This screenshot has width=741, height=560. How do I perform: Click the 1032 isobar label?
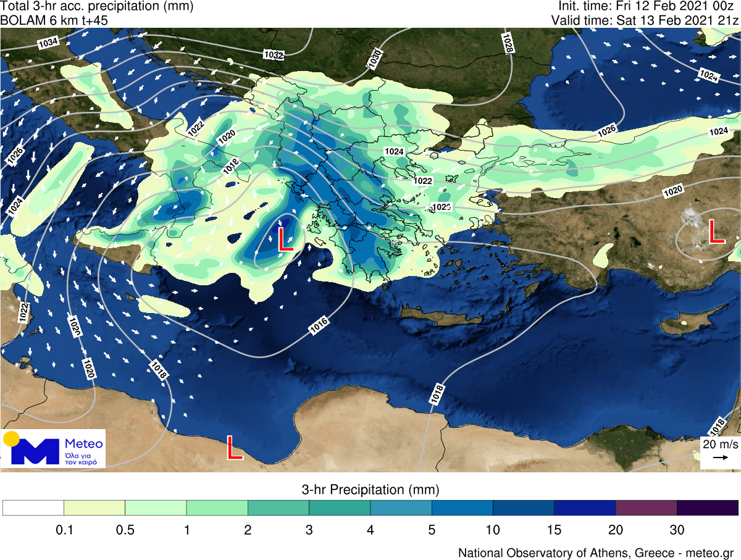point(274,55)
